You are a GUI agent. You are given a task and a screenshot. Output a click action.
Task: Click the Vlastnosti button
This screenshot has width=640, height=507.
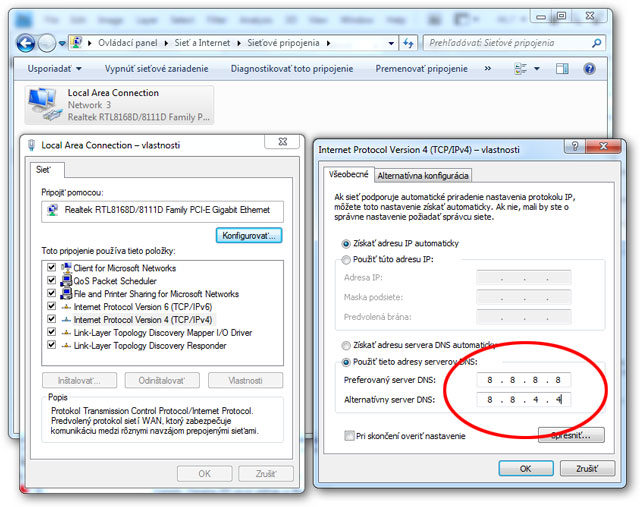[245, 380]
